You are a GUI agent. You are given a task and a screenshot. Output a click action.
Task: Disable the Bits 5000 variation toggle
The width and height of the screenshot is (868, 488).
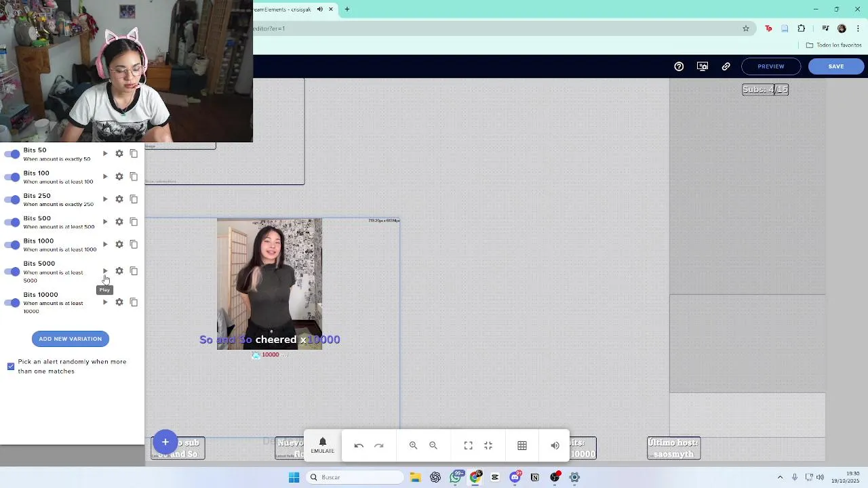point(12,272)
